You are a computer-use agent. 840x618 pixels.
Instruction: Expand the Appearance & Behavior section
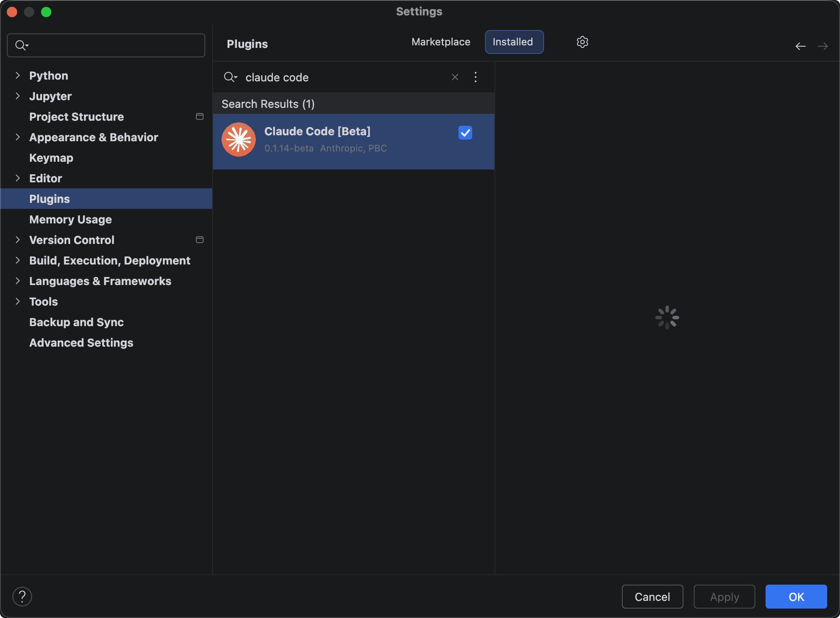tap(18, 137)
